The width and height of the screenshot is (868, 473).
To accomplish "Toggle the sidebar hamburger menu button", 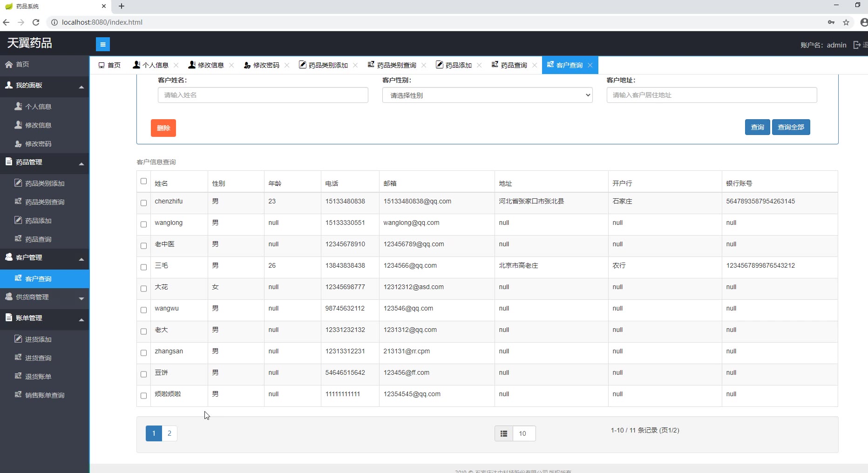I will pos(103,44).
